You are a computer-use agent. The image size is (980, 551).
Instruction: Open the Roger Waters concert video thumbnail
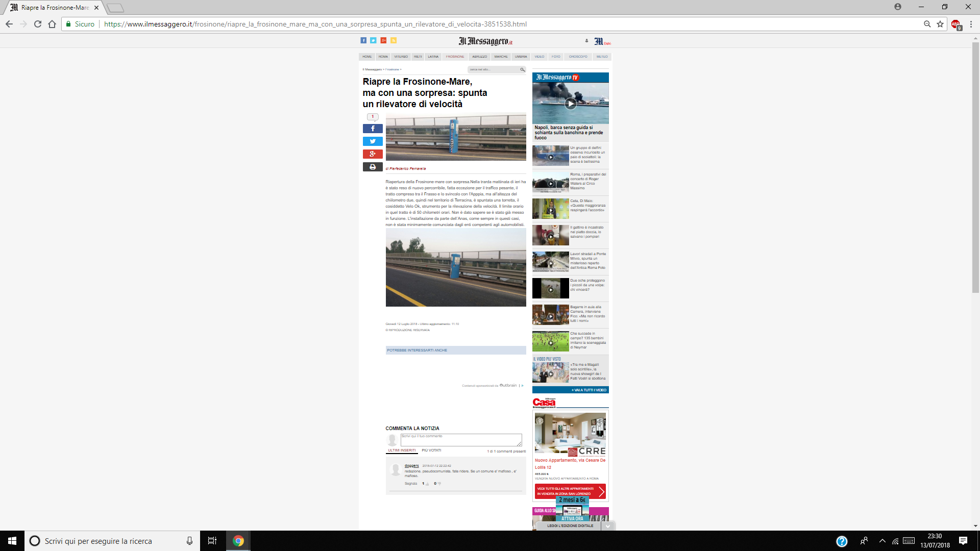551,182
